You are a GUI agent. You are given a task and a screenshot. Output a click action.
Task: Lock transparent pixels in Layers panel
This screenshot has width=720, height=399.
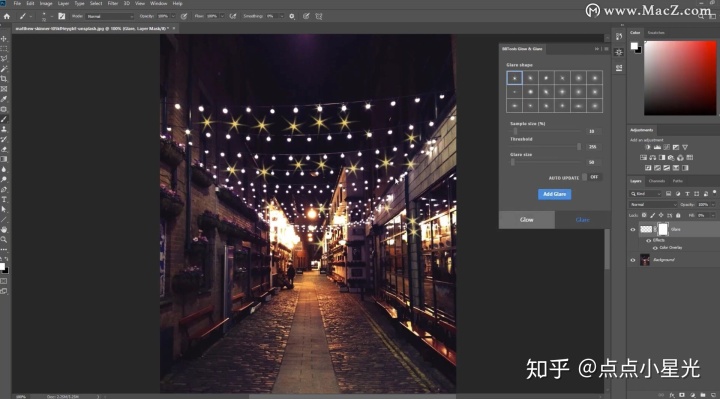click(644, 215)
